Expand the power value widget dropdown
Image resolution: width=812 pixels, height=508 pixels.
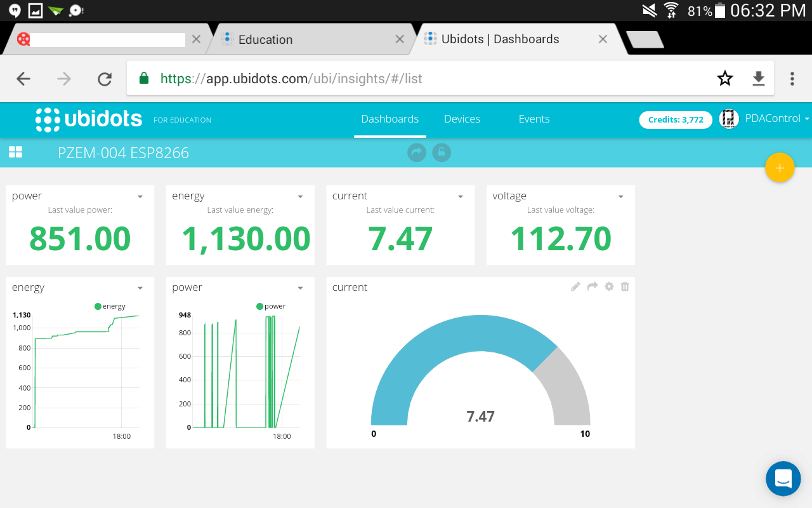click(x=140, y=197)
